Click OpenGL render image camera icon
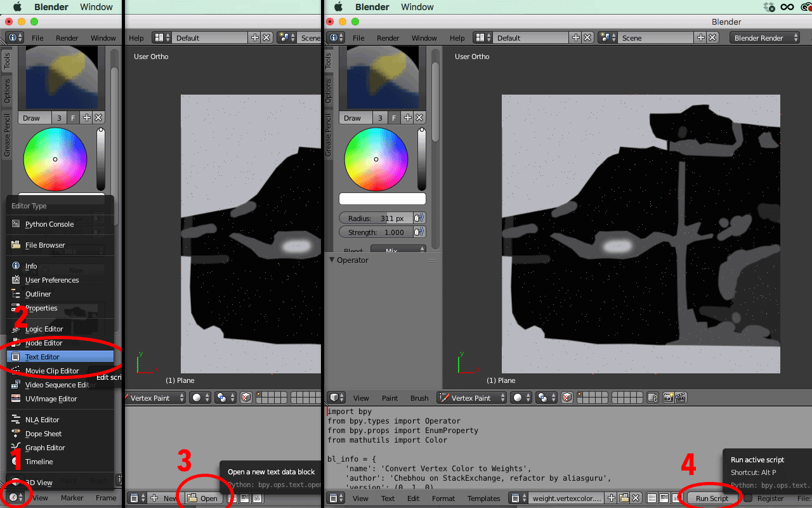Viewport: 812px width, 508px height. [669, 398]
